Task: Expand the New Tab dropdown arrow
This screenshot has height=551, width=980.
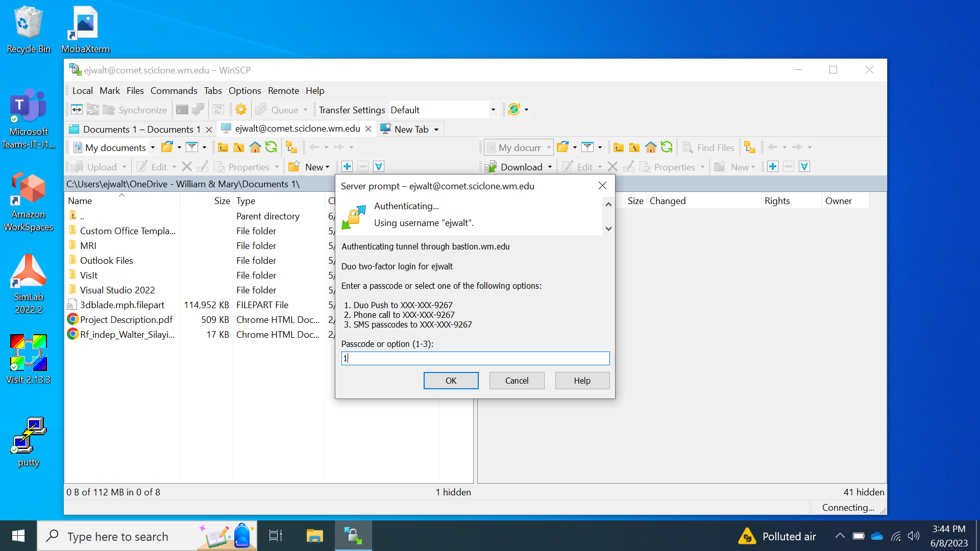Action: [436, 130]
